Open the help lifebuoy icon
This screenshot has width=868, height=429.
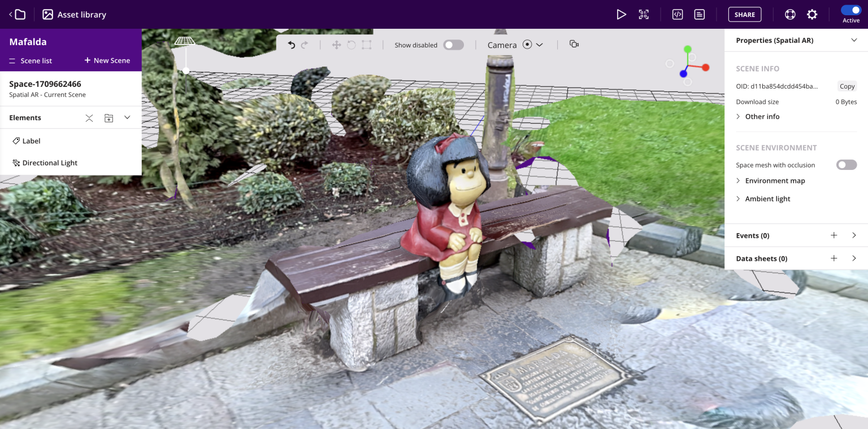coord(789,14)
